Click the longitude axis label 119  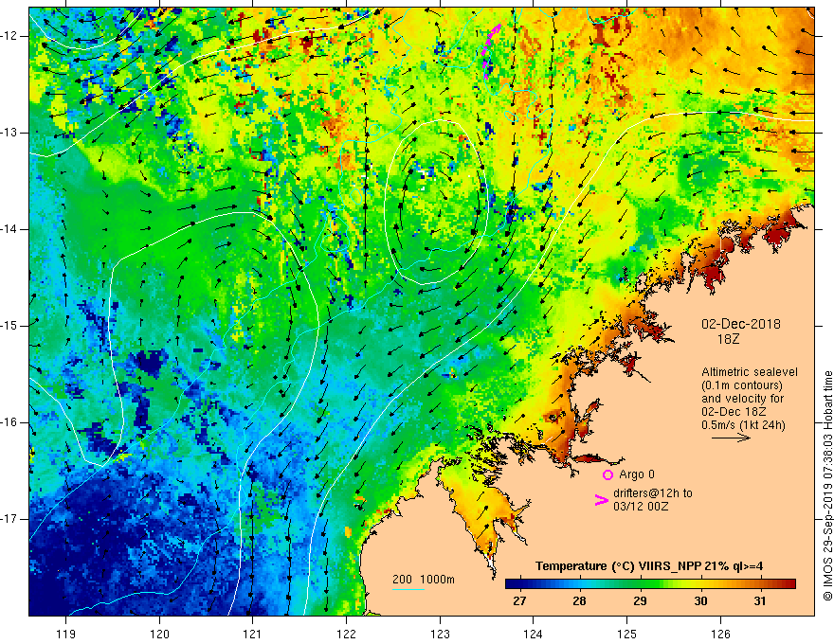click(66, 634)
